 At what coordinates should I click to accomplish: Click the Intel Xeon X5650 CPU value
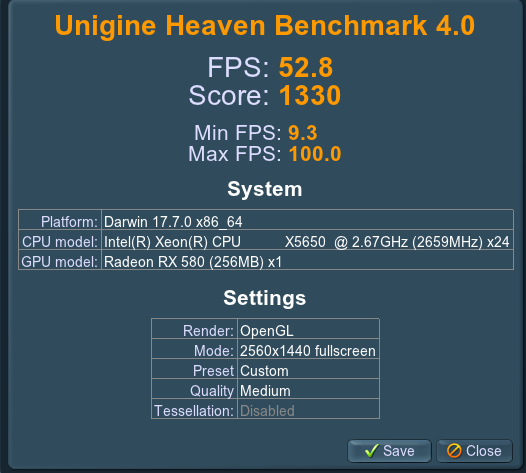[x=307, y=240]
